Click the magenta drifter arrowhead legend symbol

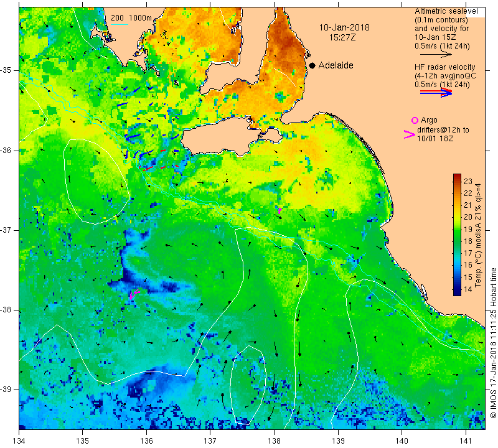(409, 134)
